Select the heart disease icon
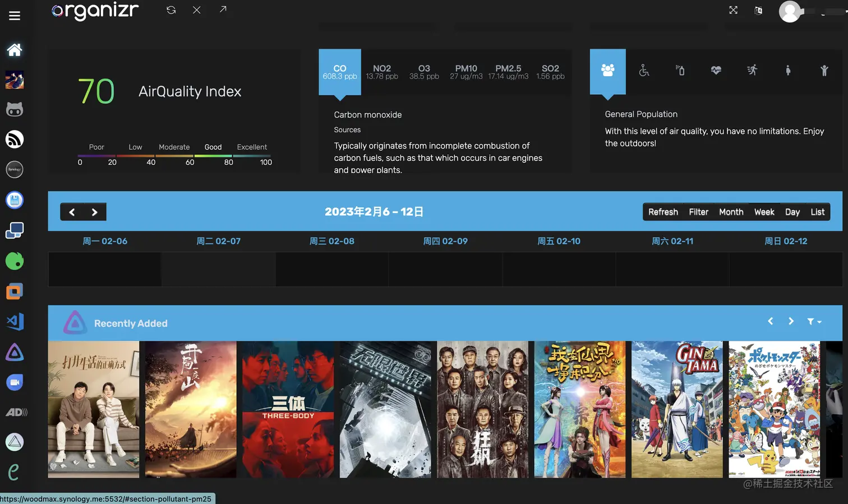 716,71
